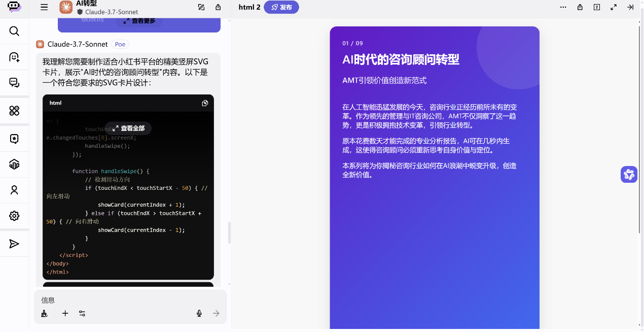Click the Claude avatar icon beside the message
Image resolution: width=644 pixels, height=332 pixels.
pos(40,44)
